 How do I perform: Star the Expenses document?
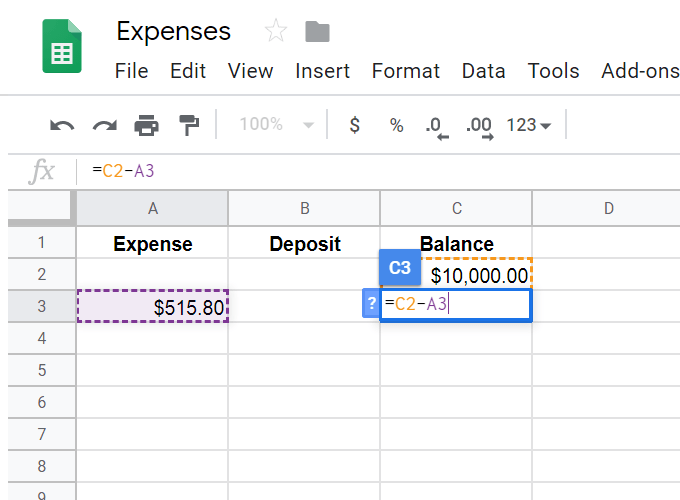pyautogui.click(x=276, y=31)
